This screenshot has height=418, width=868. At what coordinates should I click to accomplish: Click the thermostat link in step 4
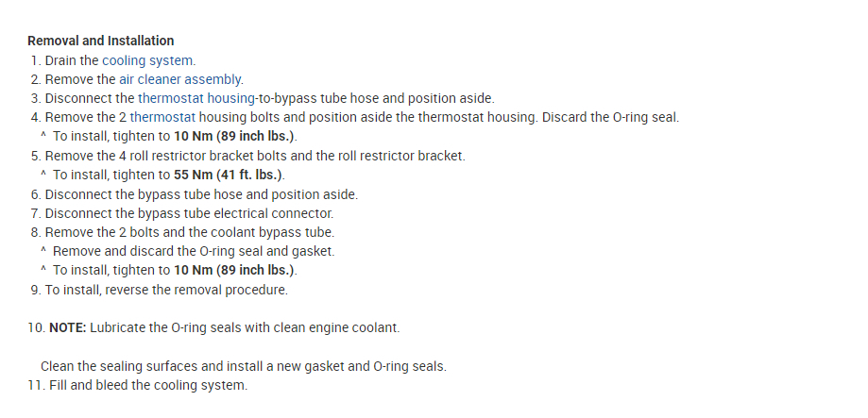pos(162,117)
